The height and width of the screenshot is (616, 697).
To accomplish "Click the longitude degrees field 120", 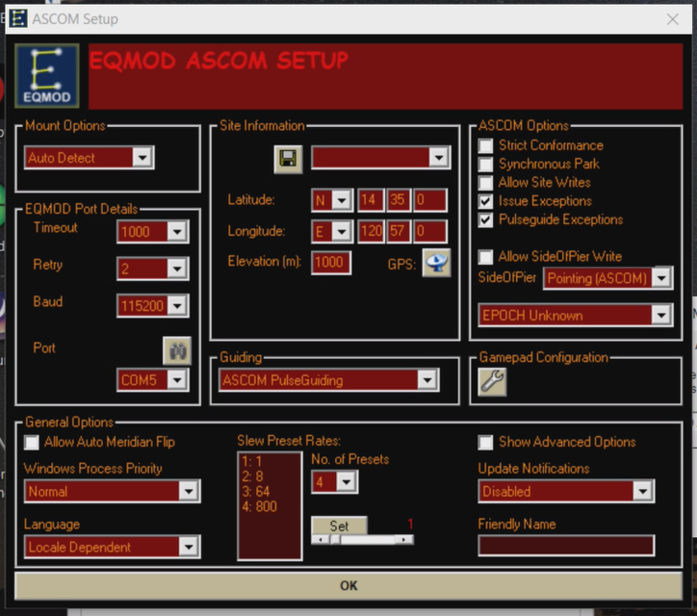I will point(371,231).
